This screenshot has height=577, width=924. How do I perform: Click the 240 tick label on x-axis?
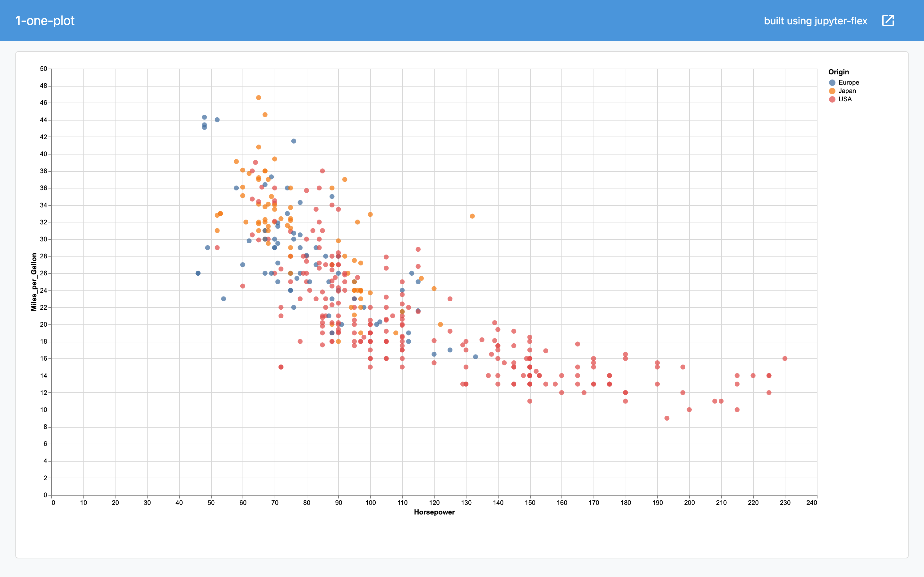click(x=811, y=503)
